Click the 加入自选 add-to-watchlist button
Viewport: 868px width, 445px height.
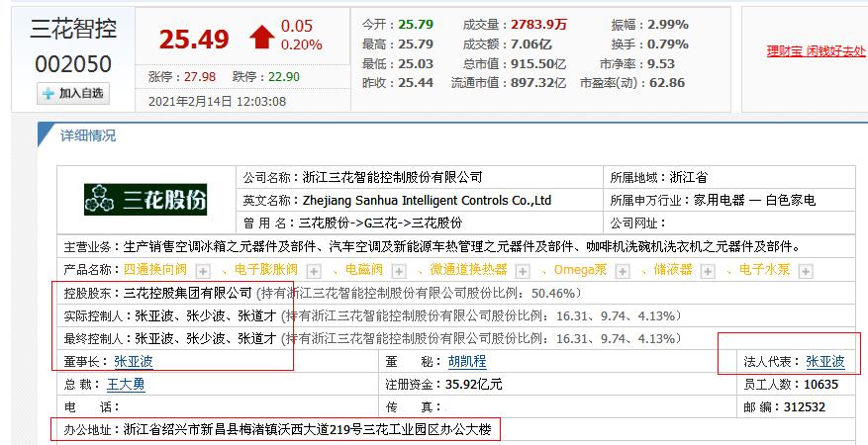73,93
